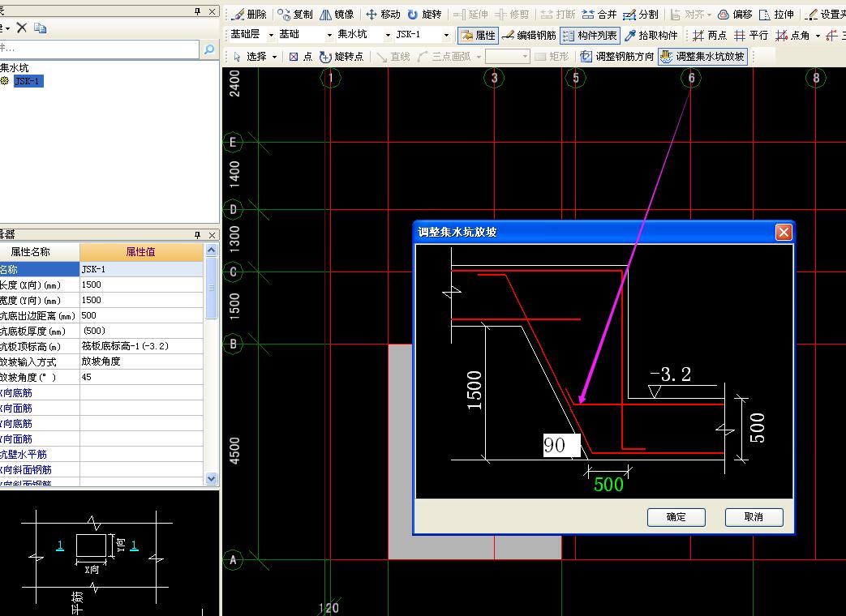
Task: Expand the 选择 tool dropdown arrow
Action: pos(275,57)
